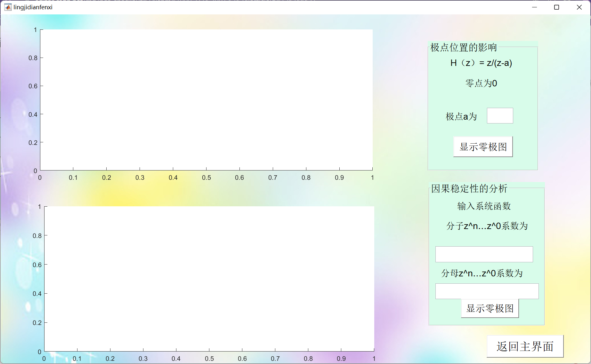Click the lingjidianfenxi window title text
This screenshot has width=591, height=364.
point(33,7)
